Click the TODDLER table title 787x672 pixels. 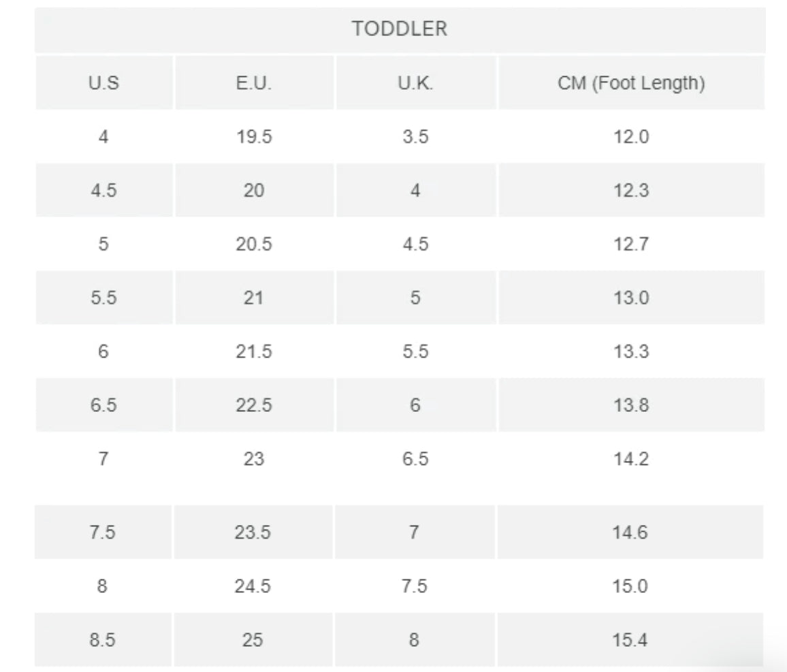click(x=400, y=29)
